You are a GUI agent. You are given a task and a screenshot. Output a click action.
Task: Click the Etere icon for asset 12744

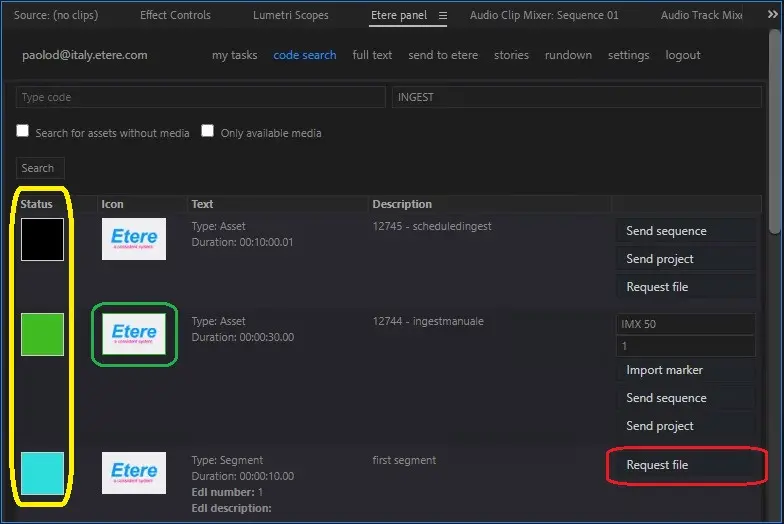coord(134,333)
